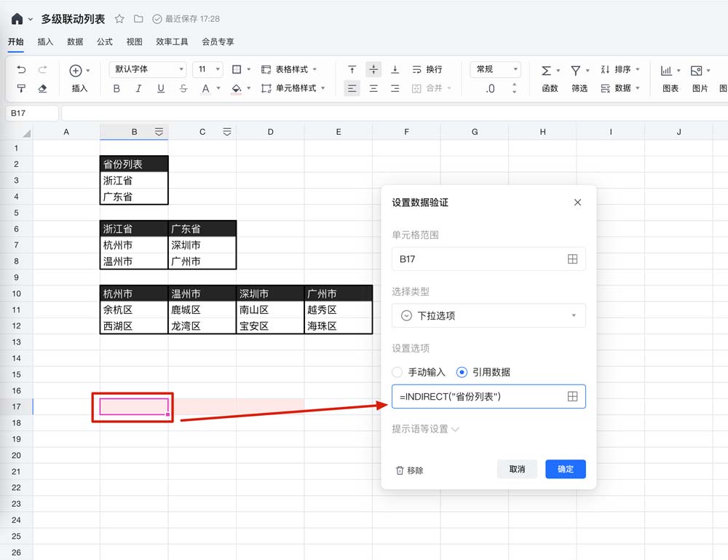This screenshot has width=728, height=560.
Task: Click the INDIRECT formula input field
Action: (x=477, y=397)
